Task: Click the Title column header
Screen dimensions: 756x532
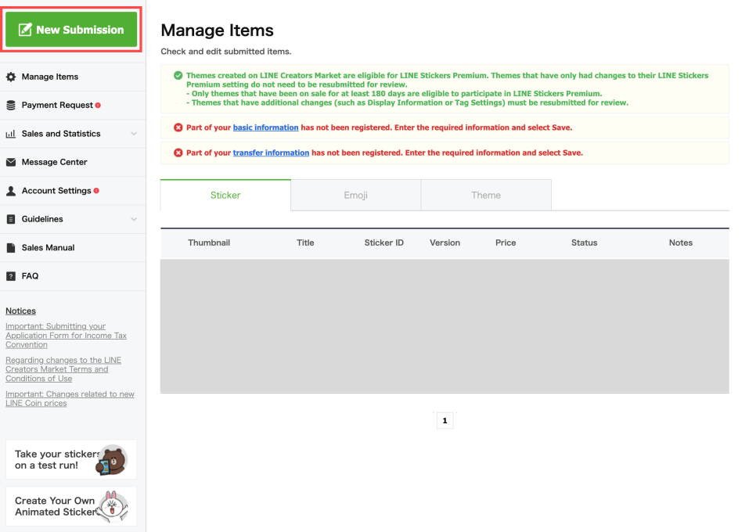Action: (x=305, y=243)
